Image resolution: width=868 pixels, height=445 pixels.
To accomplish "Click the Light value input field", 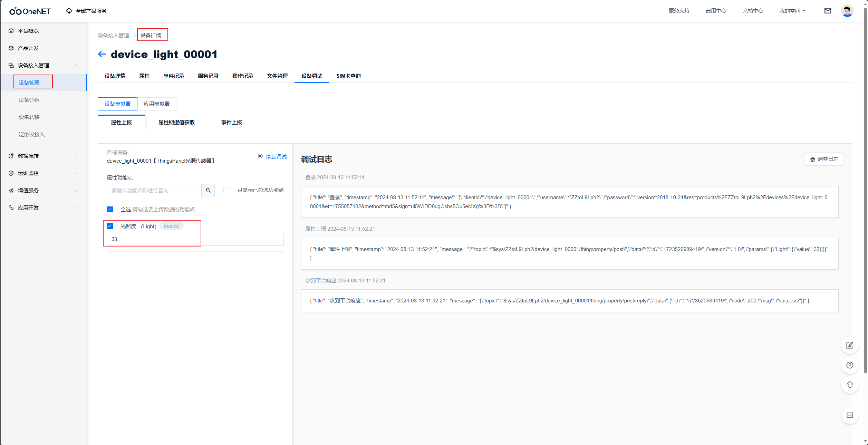I will [x=195, y=239].
